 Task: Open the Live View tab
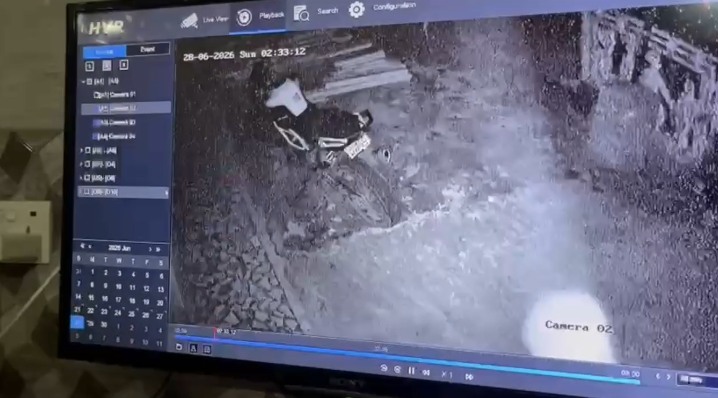[x=204, y=20]
